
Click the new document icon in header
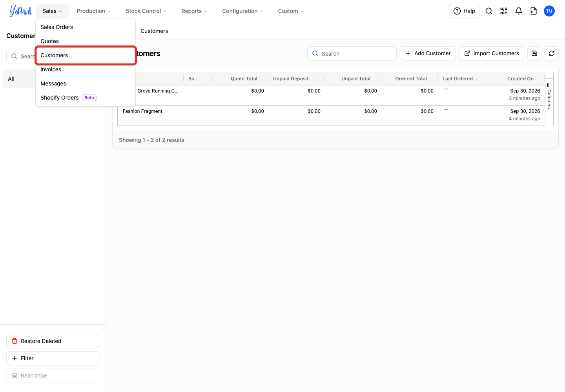point(534,11)
